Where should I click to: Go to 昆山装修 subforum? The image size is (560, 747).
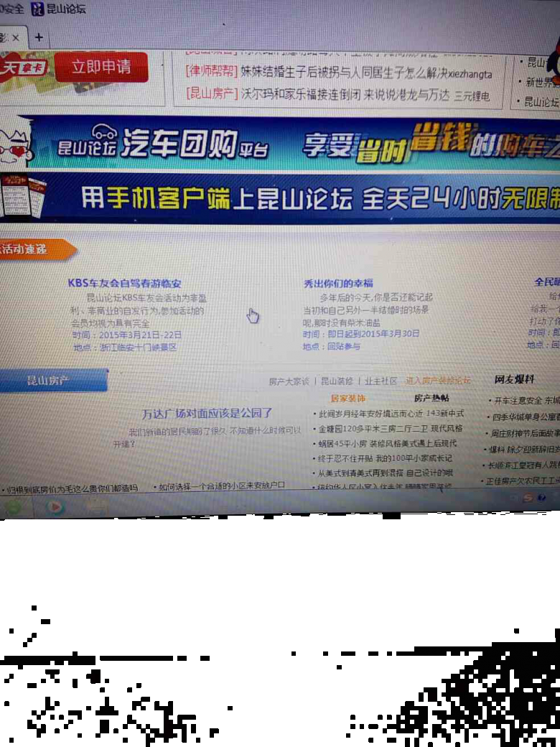(337, 381)
